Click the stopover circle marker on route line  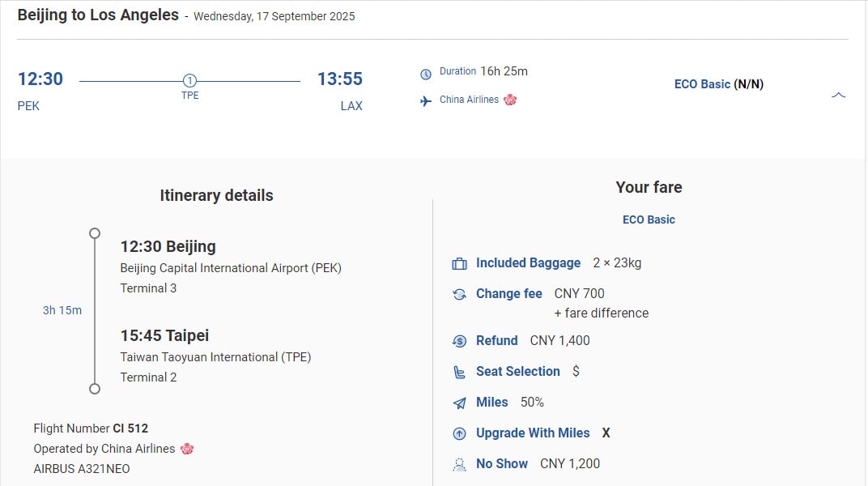tap(189, 80)
